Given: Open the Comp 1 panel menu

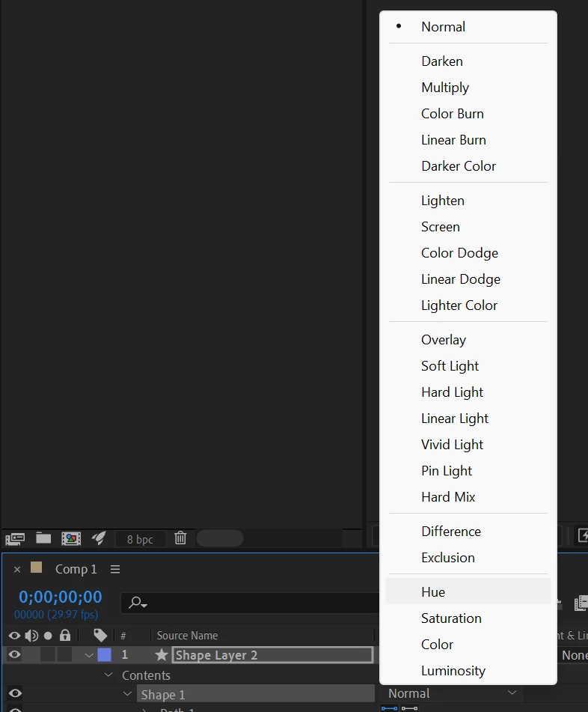Looking at the screenshot, I should 115,569.
